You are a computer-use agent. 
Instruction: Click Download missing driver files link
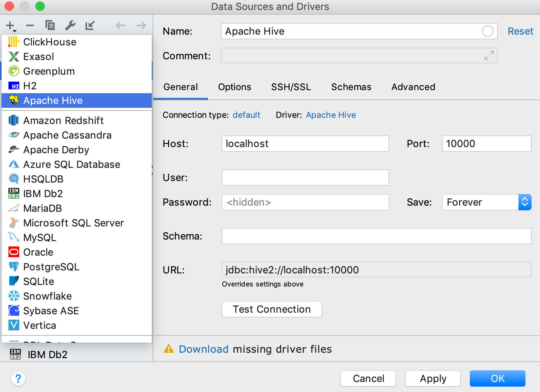click(x=204, y=349)
